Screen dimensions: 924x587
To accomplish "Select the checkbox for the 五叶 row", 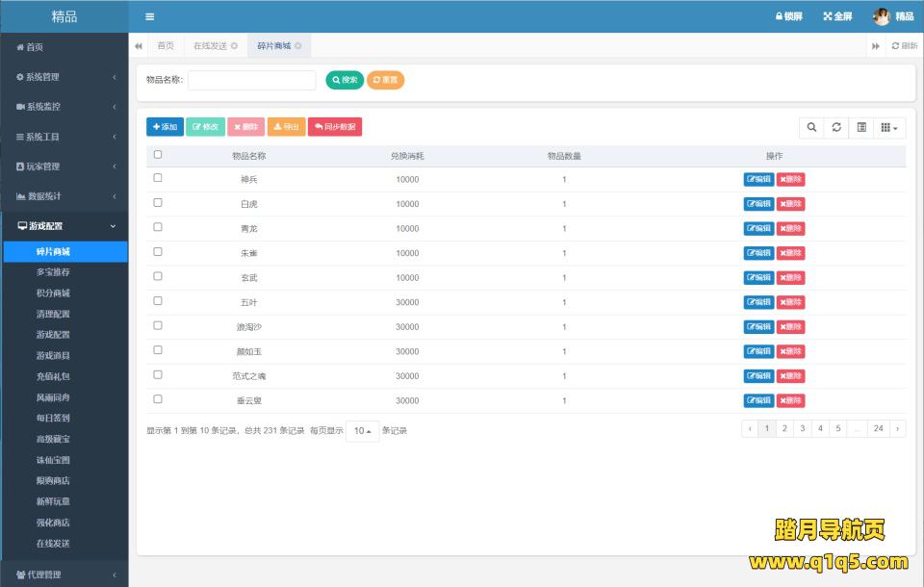I will coord(158,301).
